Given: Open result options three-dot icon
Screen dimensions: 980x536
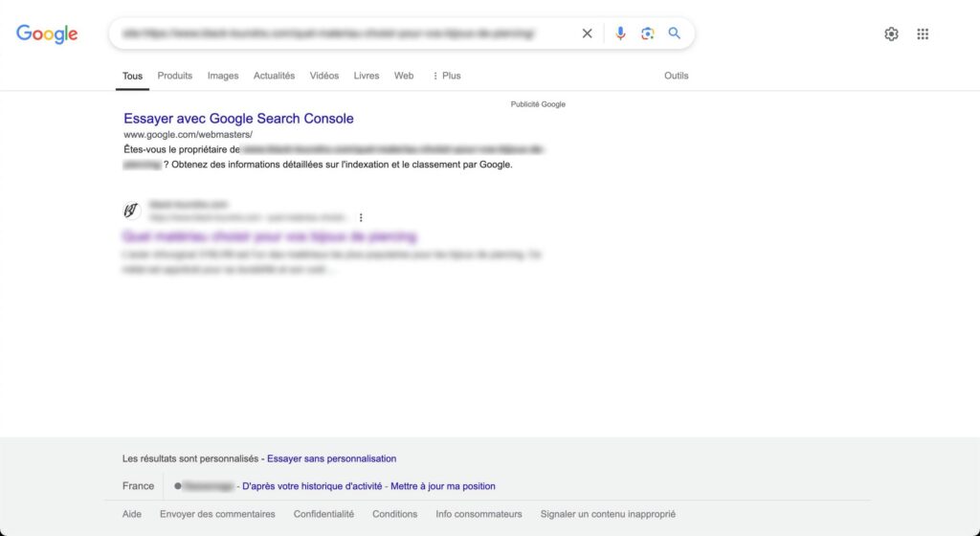Looking at the screenshot, I should [x=361, y=217].
